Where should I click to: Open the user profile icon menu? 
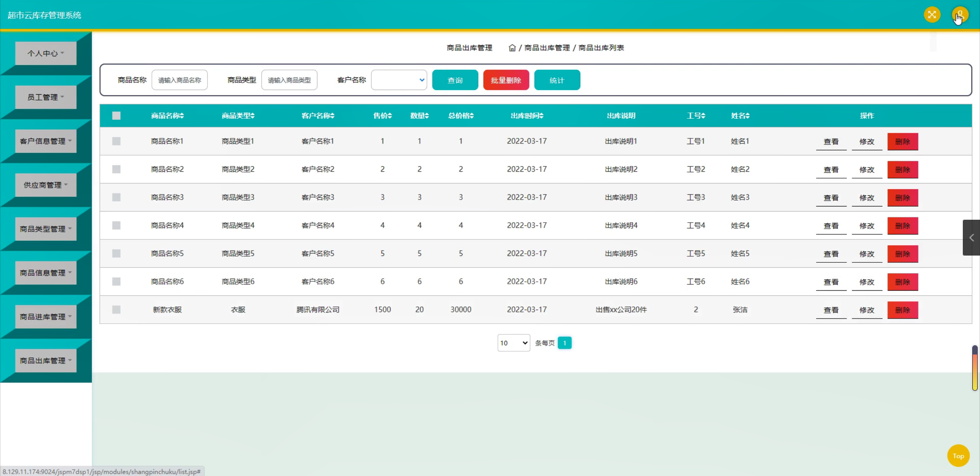click(x=960, y=15)
